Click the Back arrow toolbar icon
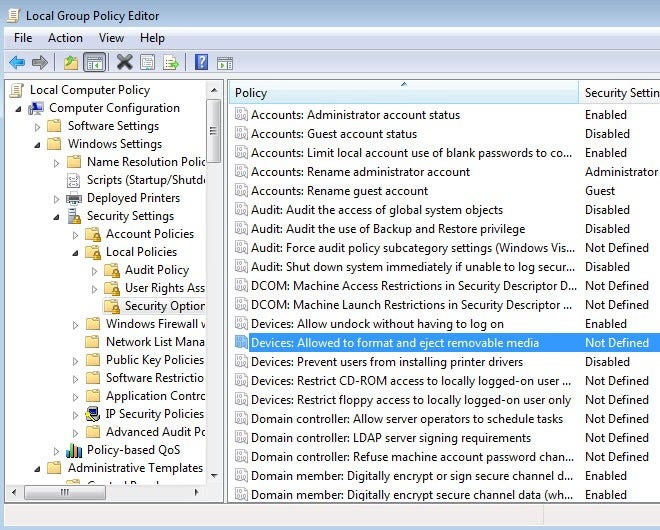 tap(18, 63)
